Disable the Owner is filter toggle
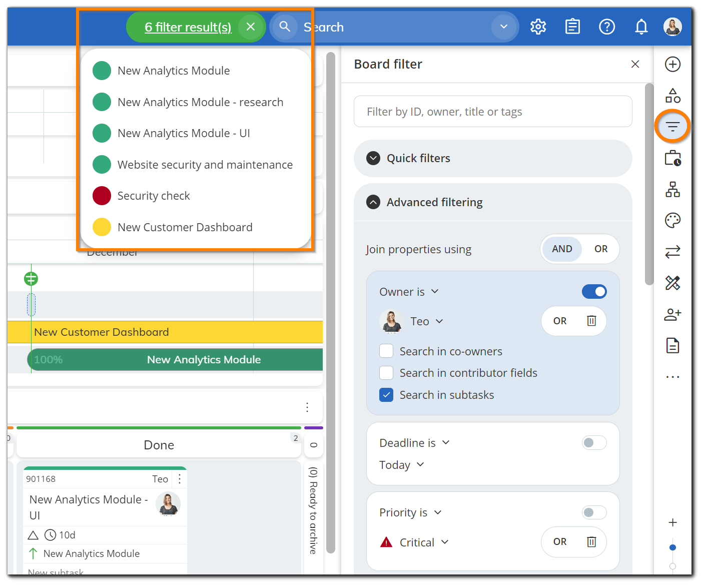The height and width of the screenshot is (588, 705). click(594, 291)
